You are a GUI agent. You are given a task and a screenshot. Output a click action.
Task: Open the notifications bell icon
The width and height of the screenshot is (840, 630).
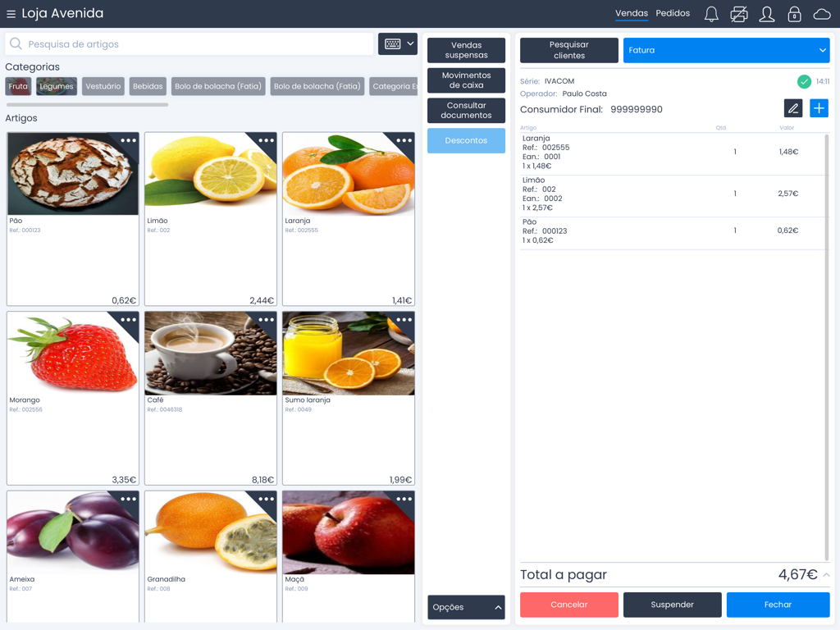(x=711, y=14)
